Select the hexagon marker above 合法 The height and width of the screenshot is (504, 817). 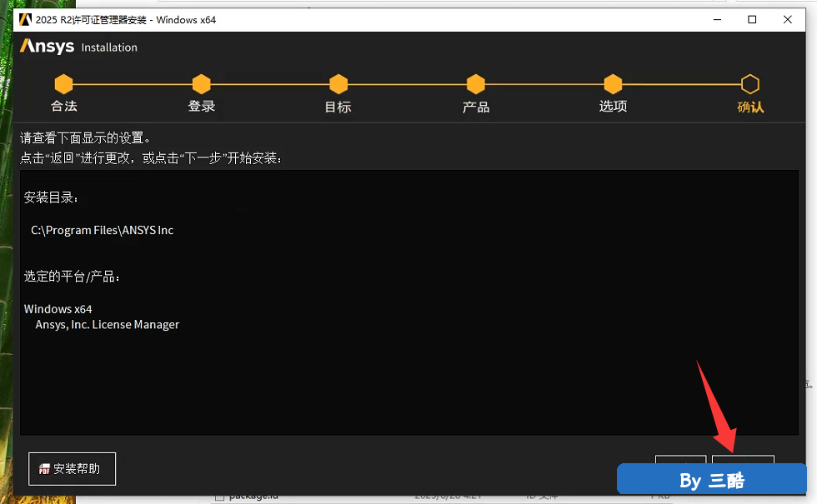click(63, 84)
